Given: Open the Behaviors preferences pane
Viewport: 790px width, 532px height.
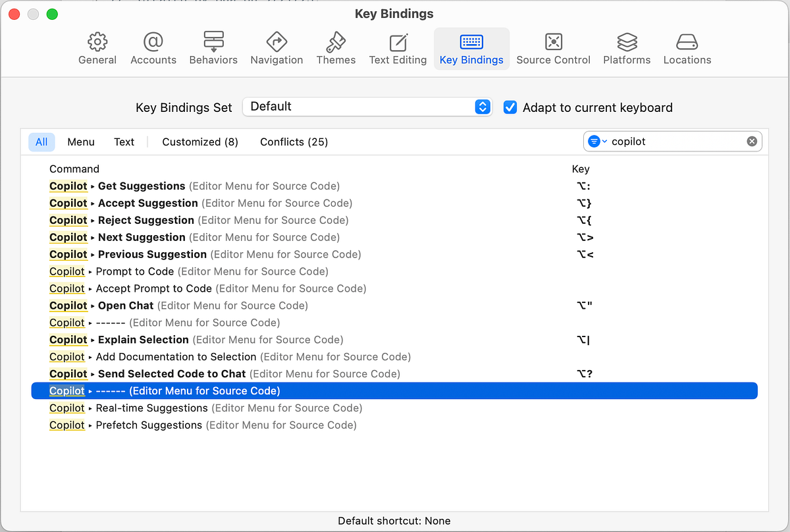Looking at the screenshot, I should pyautogui.click(x=213, y=48).
